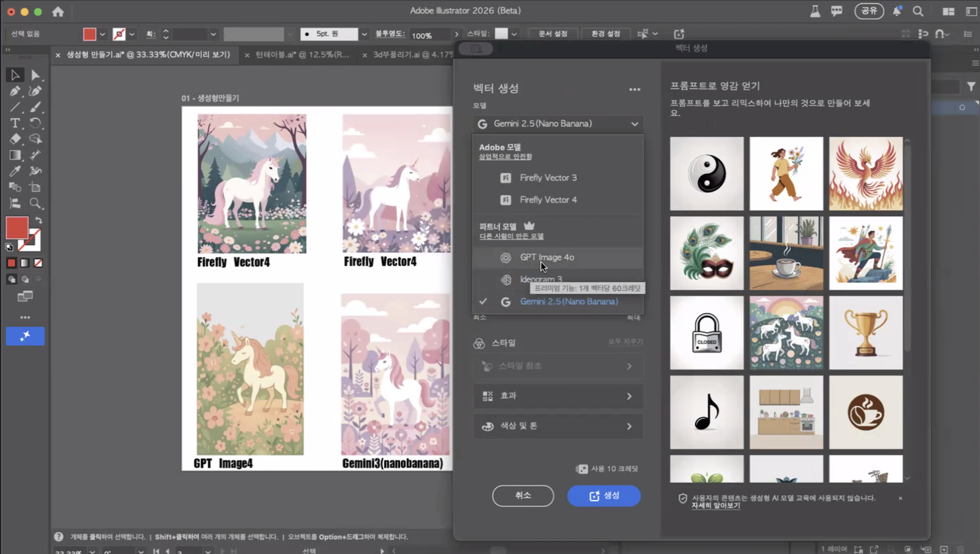The image size is (980, 554).
Task: Select the Selection tool arrow
Action: point(15,75)
